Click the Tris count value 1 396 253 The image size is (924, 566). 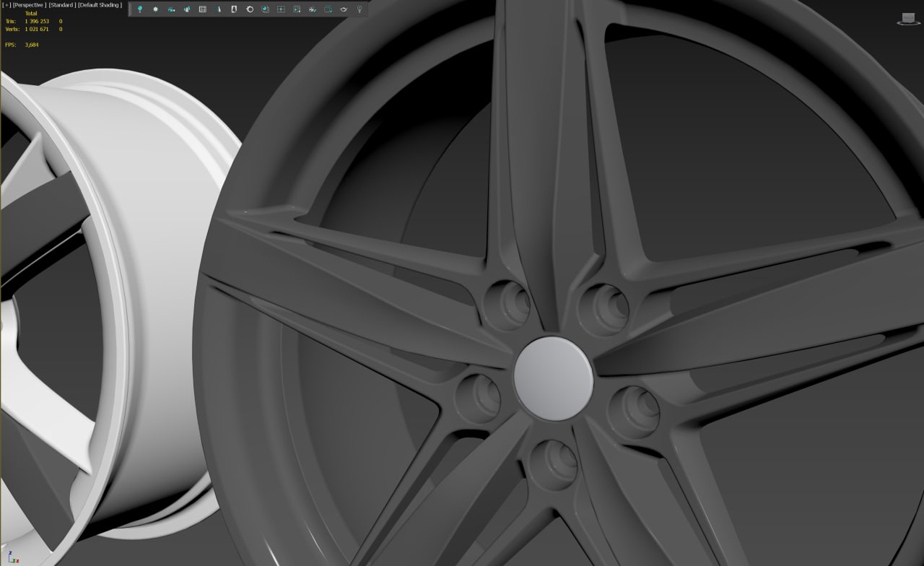tap(37, 21)
